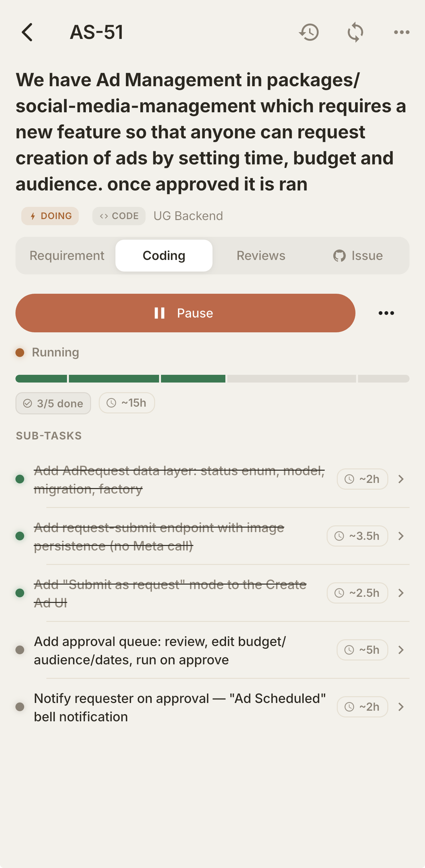This screenshot has height=868, width=425.
Task: Click the Running status indicator
Action: pyautogui.click(x=48, y=353)
